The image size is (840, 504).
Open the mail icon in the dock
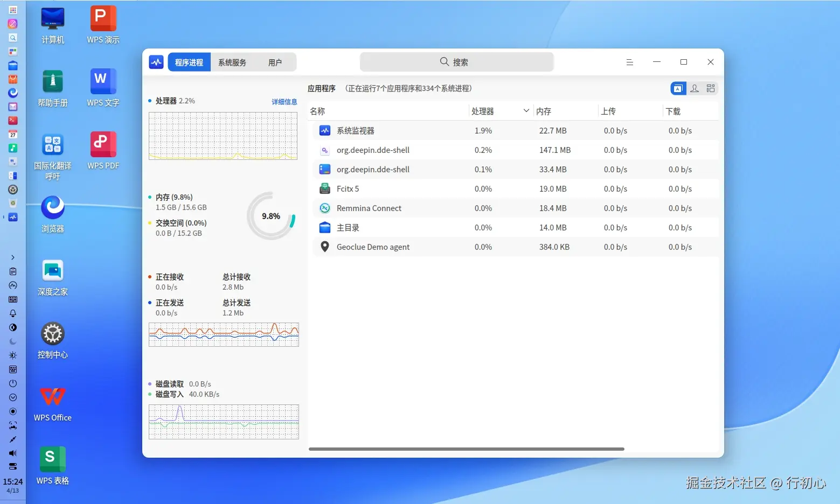tap(13, 107)
